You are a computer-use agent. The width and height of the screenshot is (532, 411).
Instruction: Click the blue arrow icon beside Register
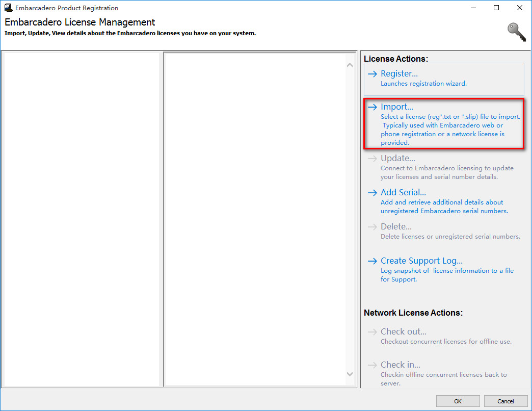tap(371, 73)
